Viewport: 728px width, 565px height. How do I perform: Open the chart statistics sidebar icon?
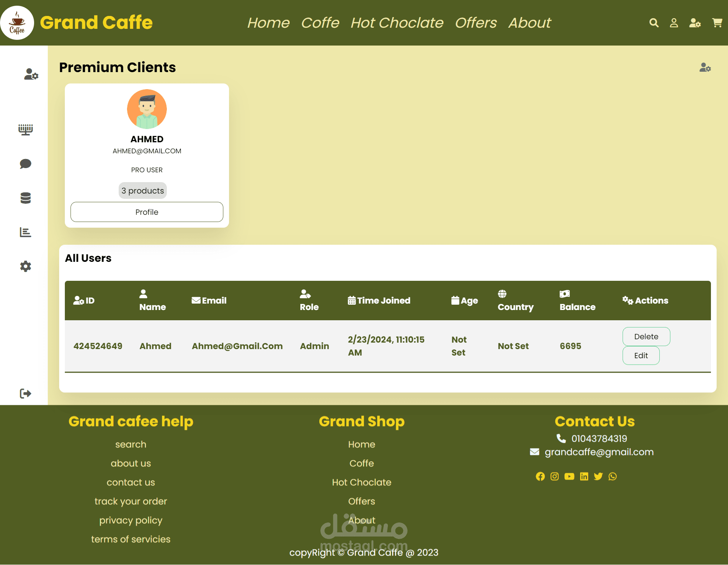point(25,232)
